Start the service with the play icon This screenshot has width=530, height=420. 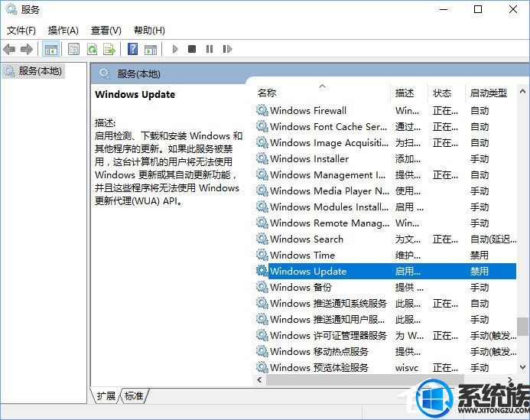(x=174, y=50)
